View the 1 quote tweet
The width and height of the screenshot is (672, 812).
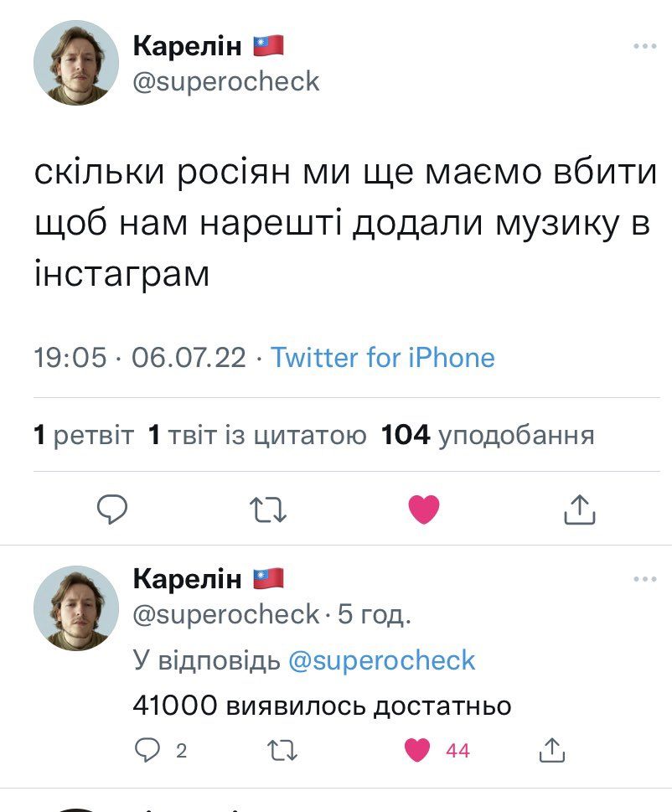pyautogui.click(x=256, y=436)
